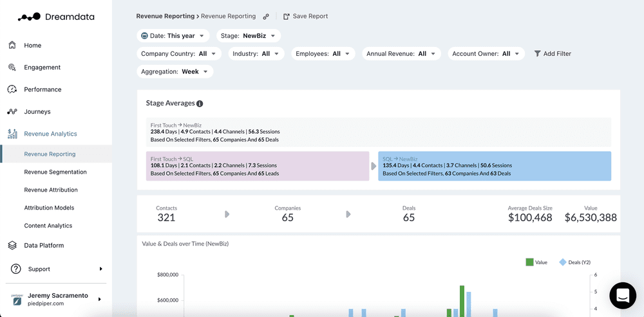The width and height of the screenshot is (644, 317).
Task: Open Journeys section
Action: point(37,111)
